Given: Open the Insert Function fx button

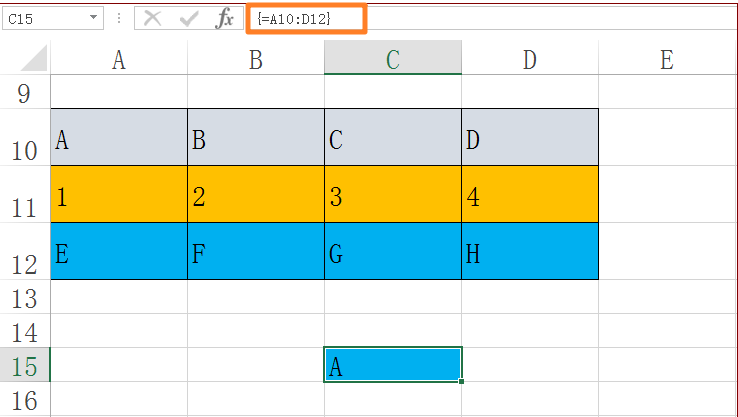Looking at the screenshot, I should click(x=225, y=19).
